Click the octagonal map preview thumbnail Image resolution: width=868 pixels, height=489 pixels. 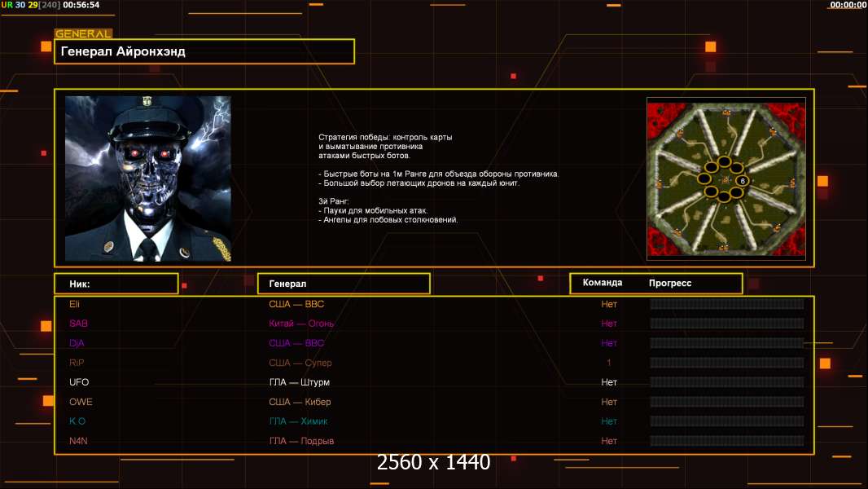point(726,178)
